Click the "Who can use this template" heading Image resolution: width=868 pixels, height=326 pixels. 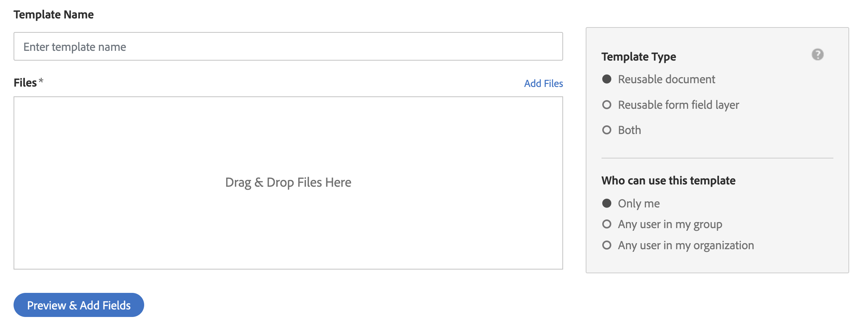pos(668,181)
